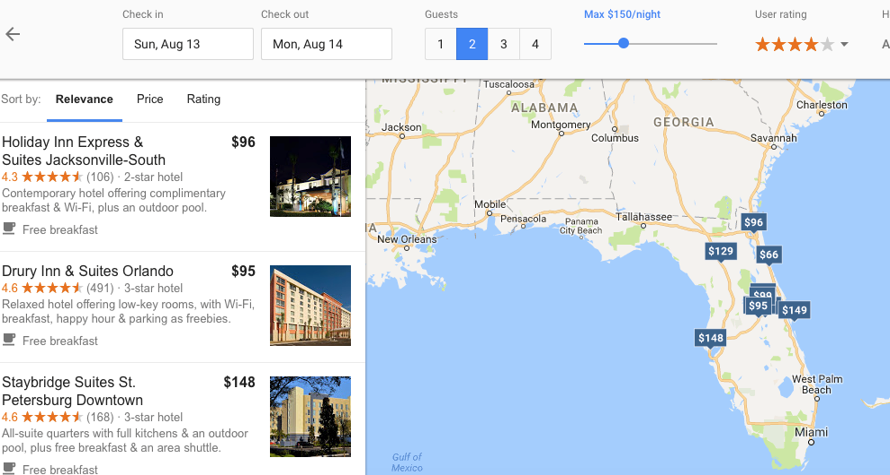View the Drury Inn Orlando hotel photo
The height and width of the screenshot is (475, 890).
(310, 305)
